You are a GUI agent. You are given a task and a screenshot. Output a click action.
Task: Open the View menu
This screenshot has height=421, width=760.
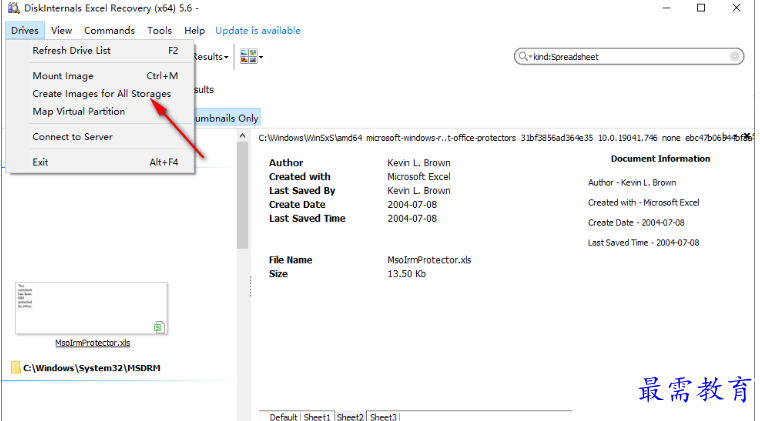point(62,31)
